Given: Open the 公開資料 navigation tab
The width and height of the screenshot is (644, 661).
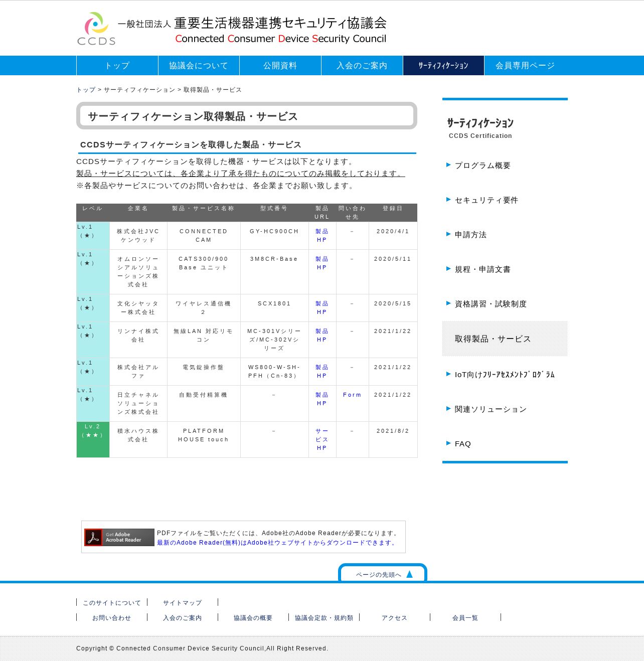Looking at the screenshot, I should point(280,66).
